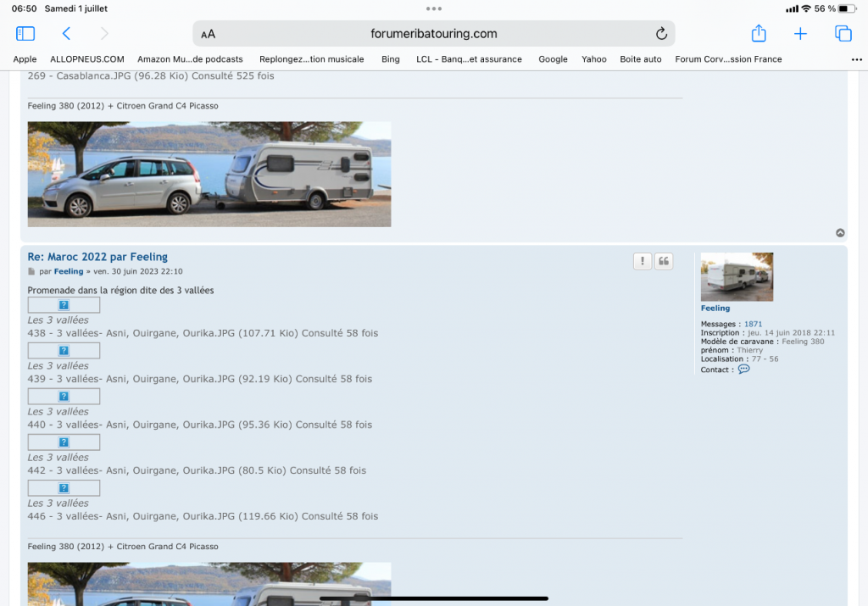Open the ALLOPNEUS.COM bookmark
The image size is (868, 606).
pyautogui.click(x=87, y=59)
